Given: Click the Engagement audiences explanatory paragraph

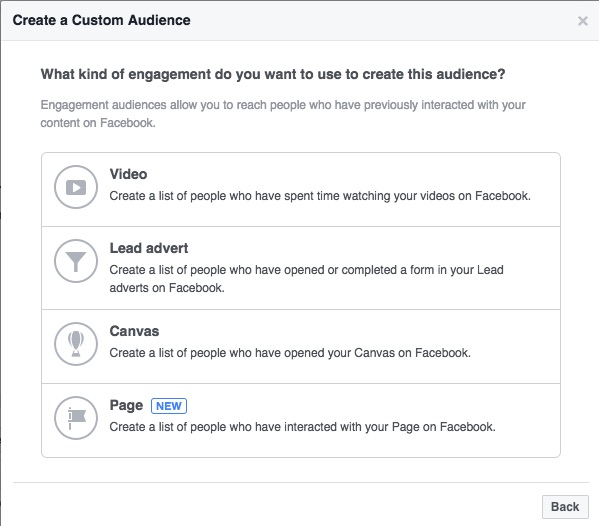Looking at the screenshot, I should 283,114.
